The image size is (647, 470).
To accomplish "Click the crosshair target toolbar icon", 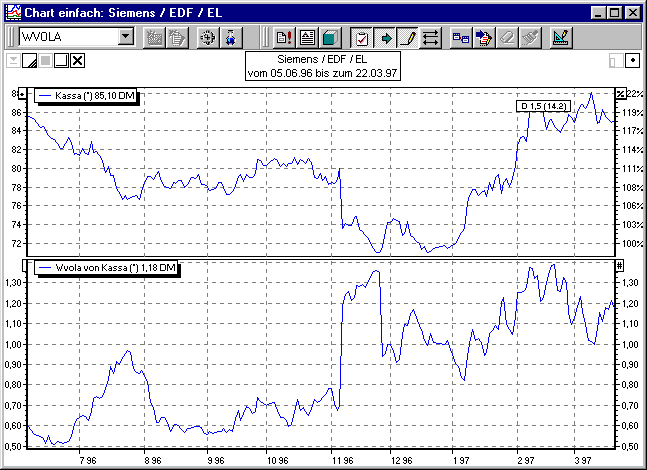I will 208,37.
